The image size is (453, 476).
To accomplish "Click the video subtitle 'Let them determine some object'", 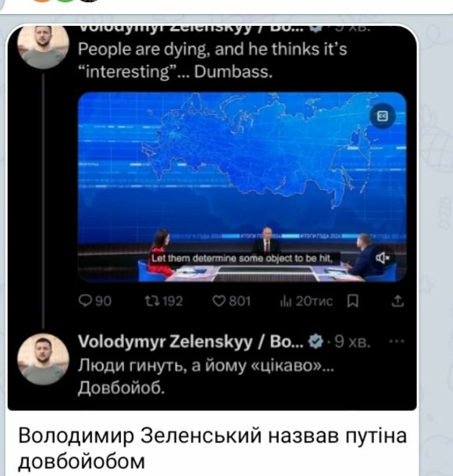I will [242, 259].
